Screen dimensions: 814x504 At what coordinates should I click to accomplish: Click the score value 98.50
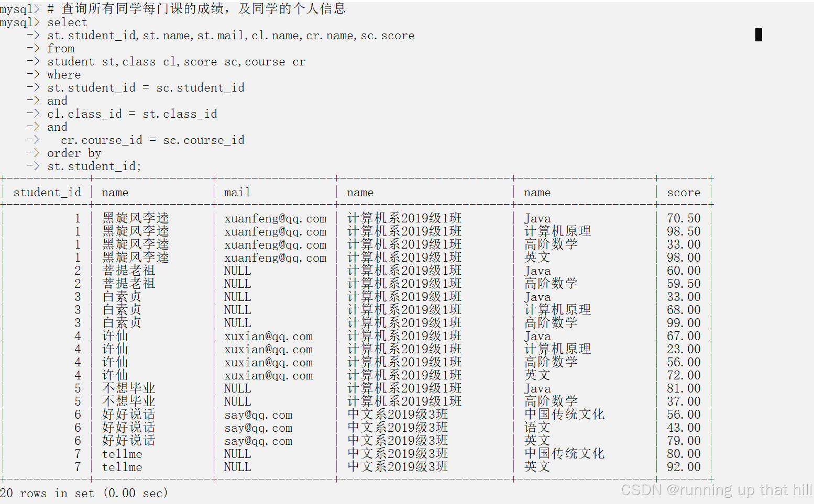(x=684, y=231)
